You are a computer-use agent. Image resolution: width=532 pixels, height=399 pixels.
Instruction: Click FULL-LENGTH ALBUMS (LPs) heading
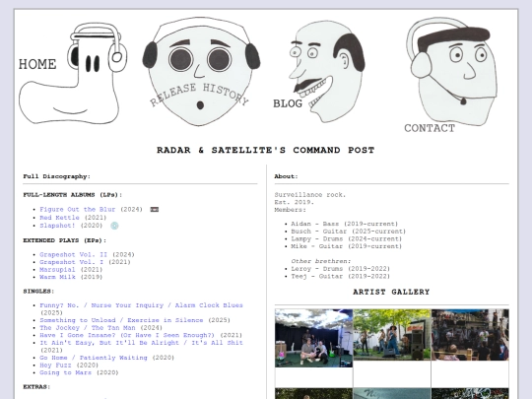point(73,195)
